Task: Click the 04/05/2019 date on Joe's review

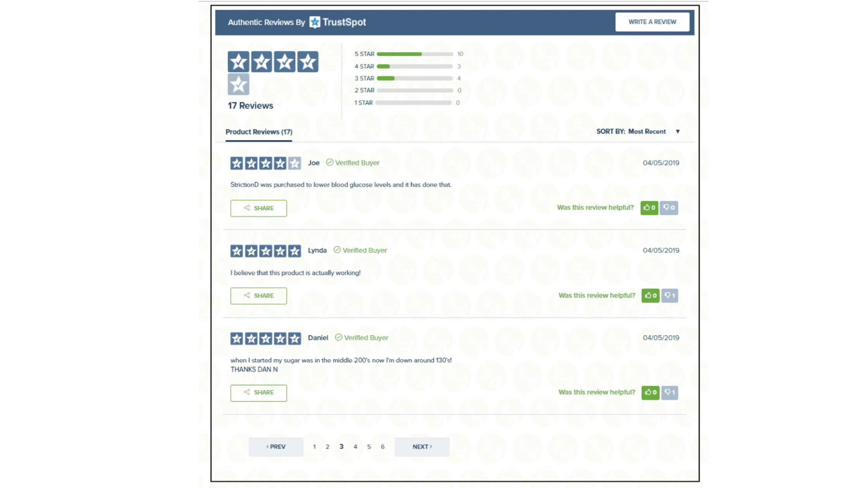Action: click(x=661, y=163)
